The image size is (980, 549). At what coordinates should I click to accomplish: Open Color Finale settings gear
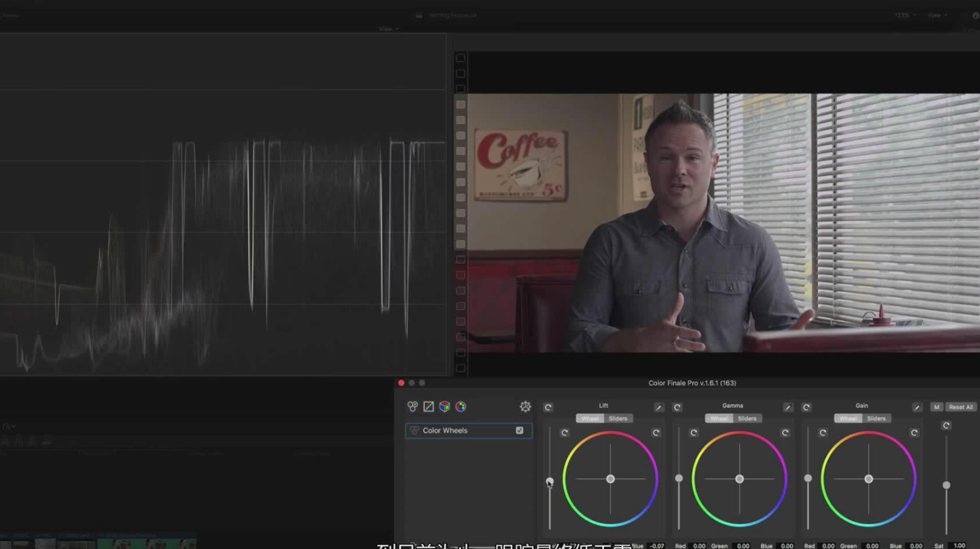[x=525, y=406]
